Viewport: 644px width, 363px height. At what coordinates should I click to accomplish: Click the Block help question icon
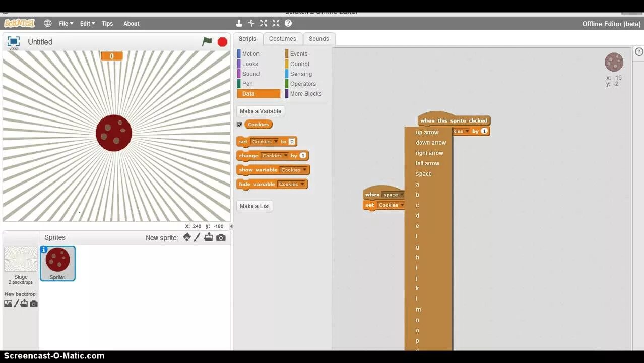pos(288,23)
